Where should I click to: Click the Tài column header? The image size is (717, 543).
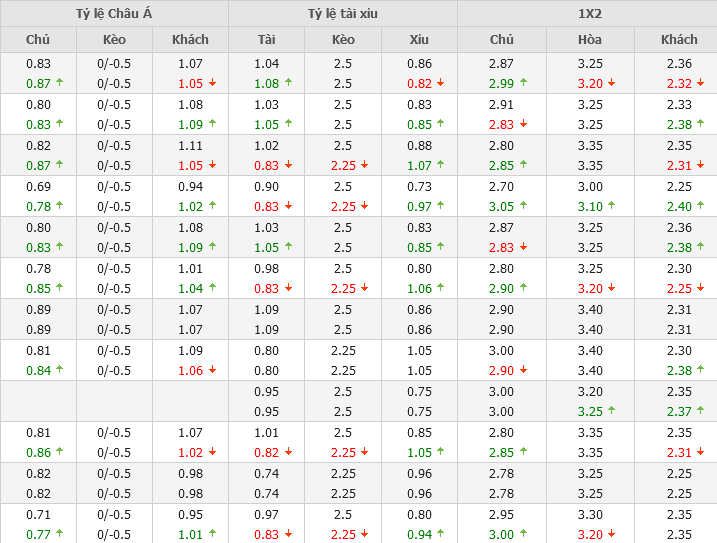point(266,39)
